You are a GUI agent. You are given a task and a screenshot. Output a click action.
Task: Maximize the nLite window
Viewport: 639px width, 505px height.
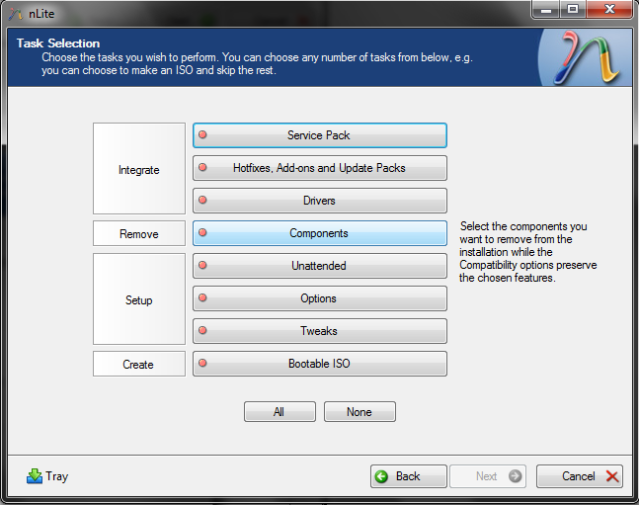(573, 10)
